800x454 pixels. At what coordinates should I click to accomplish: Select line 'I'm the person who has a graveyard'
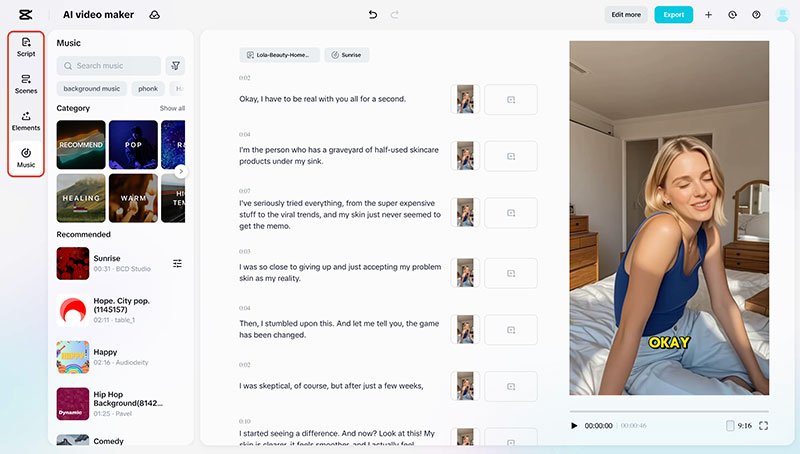click(339, 156)
